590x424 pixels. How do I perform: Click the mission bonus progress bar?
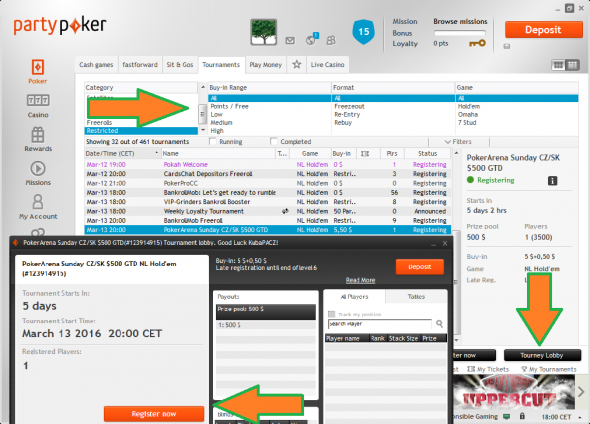(x=460, y=33)
